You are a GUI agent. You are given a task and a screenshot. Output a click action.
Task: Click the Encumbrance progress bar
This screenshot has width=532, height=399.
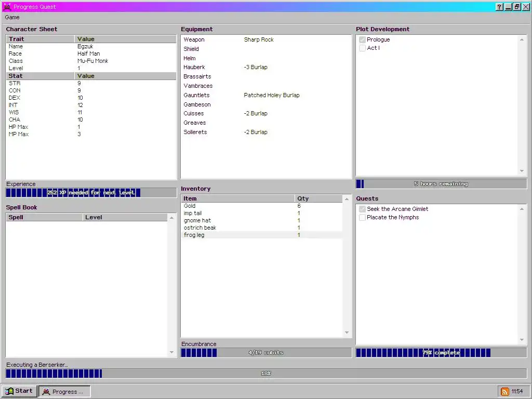point(266,353)
